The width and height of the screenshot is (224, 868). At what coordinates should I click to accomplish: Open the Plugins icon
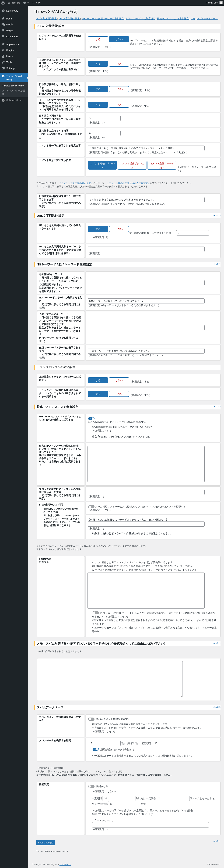[x=3, y=50]
